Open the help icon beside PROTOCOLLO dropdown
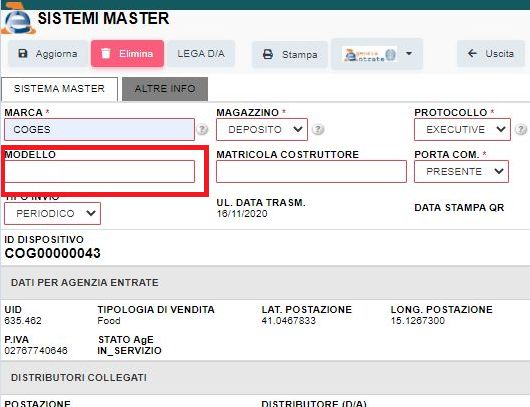This screenshot has height=407, width=530. 521,129
